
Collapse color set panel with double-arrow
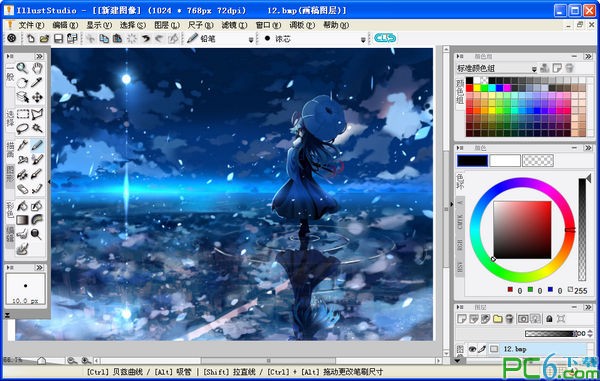coord(588,56)
